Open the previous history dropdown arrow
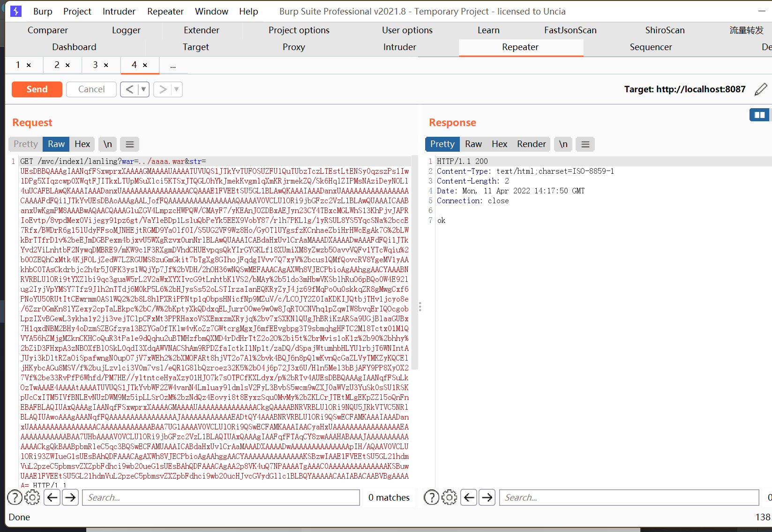Image resolution: width=772 pixels, height=532 pixels. point(144,89)
